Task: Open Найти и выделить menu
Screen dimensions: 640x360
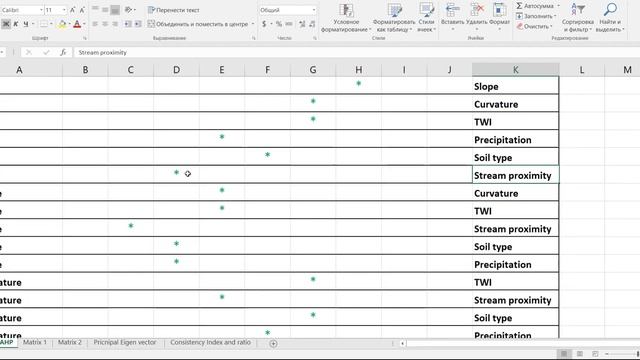Action: point(610,18)
